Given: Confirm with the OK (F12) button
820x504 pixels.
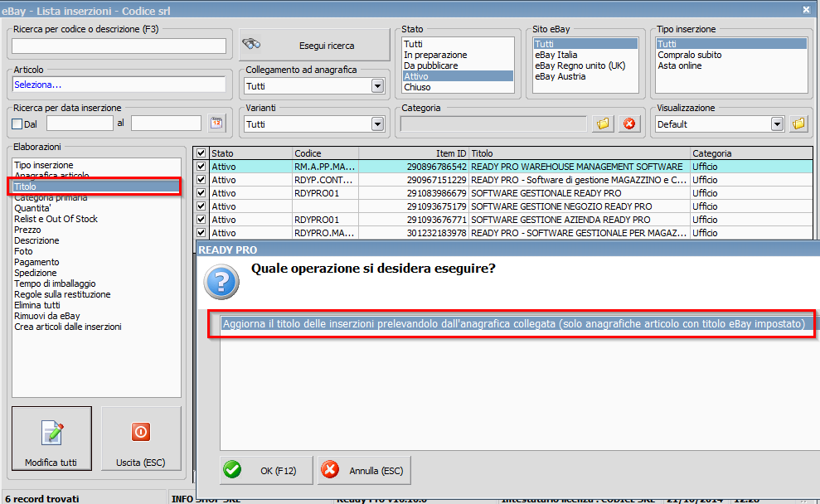Looking at the screenshot, I should (266, 470).
